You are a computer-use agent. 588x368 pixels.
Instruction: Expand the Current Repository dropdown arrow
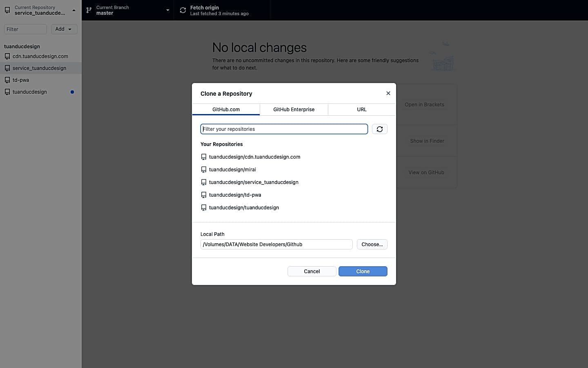pos(74,10)
